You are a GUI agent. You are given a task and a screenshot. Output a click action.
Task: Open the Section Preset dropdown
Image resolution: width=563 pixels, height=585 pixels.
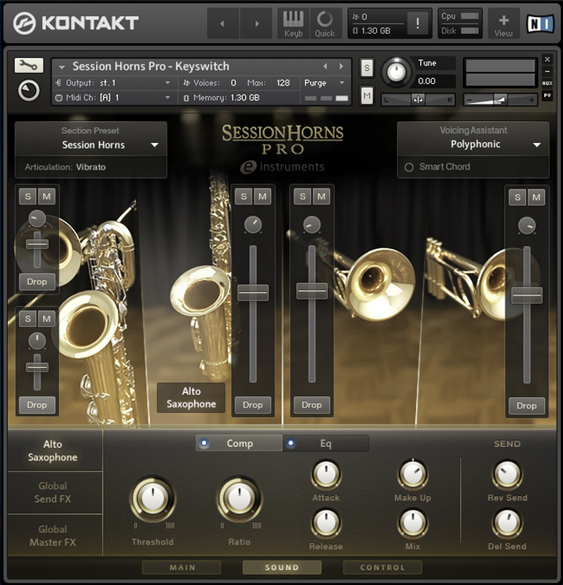(91, 145)
